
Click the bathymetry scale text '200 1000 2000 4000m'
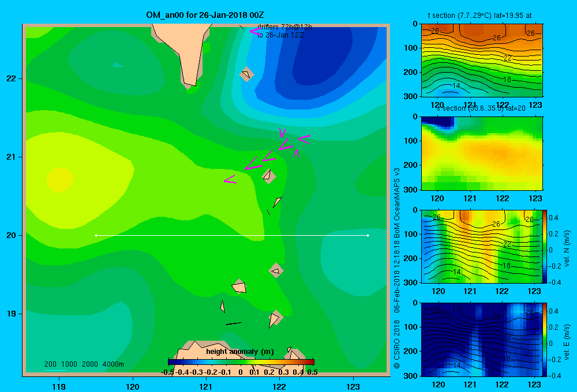(84, 364)
